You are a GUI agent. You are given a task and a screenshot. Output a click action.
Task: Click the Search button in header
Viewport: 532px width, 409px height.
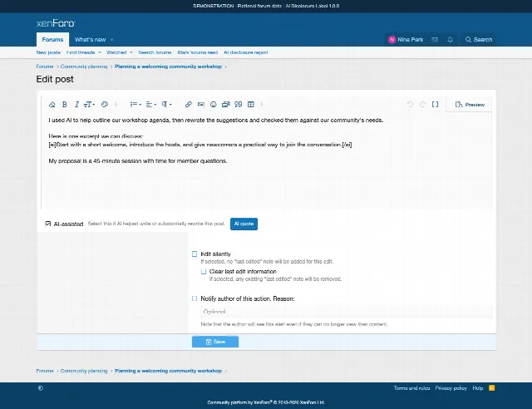[x=479, y=40]
